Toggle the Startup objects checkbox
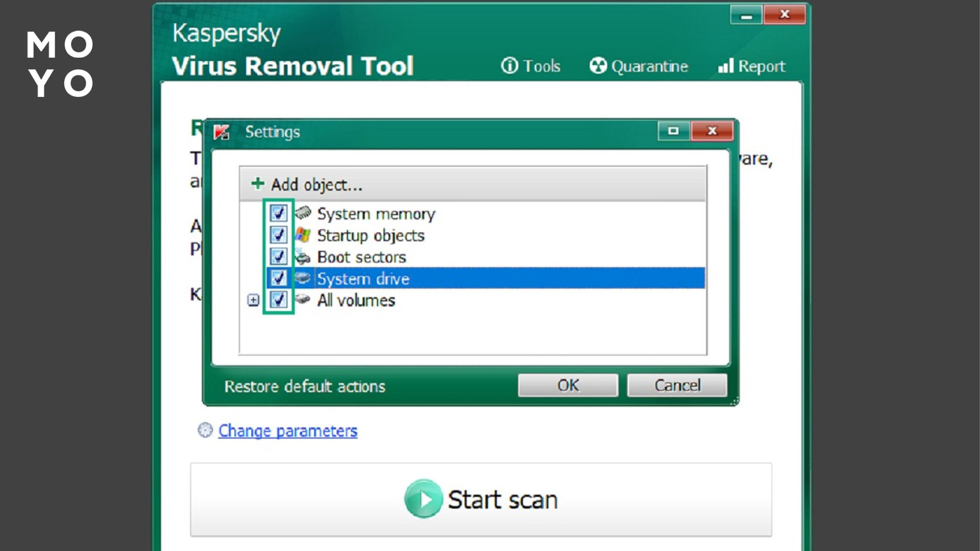This screenshot has width=980, height=551. coord(278,235)
